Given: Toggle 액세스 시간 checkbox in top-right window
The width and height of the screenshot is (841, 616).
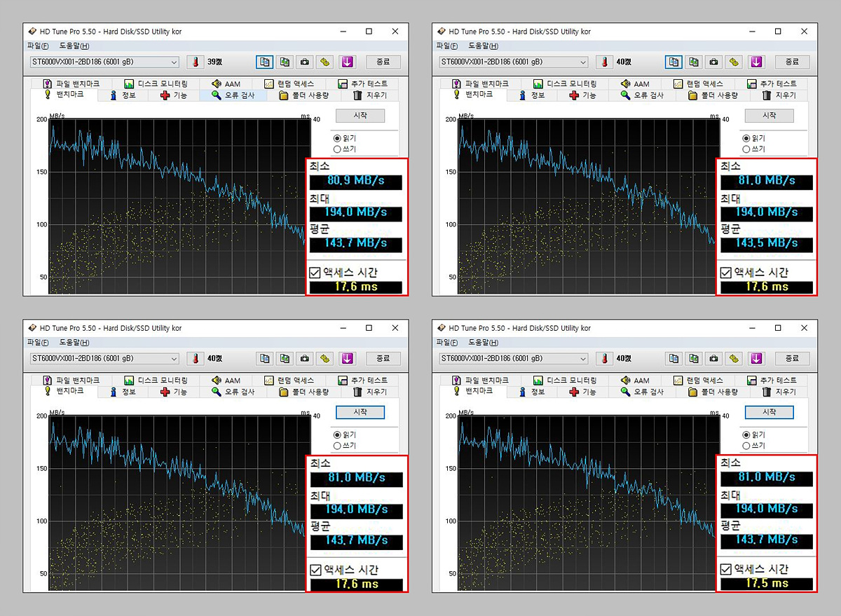Looking at the screenshot, I should pyautogui.click(x=725, y=273).
